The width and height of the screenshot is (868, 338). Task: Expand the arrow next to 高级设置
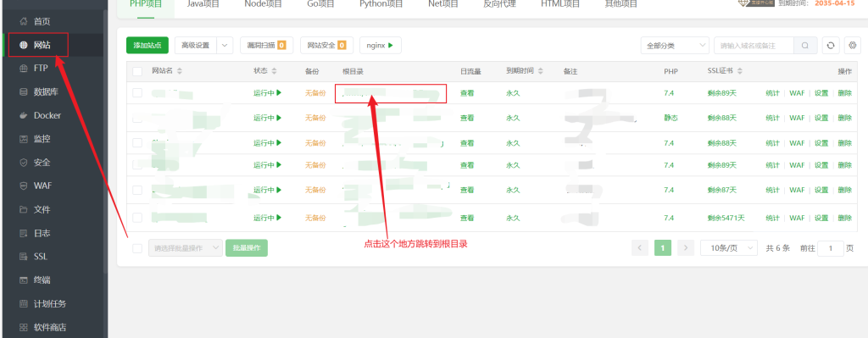click(x=225, y=46)
